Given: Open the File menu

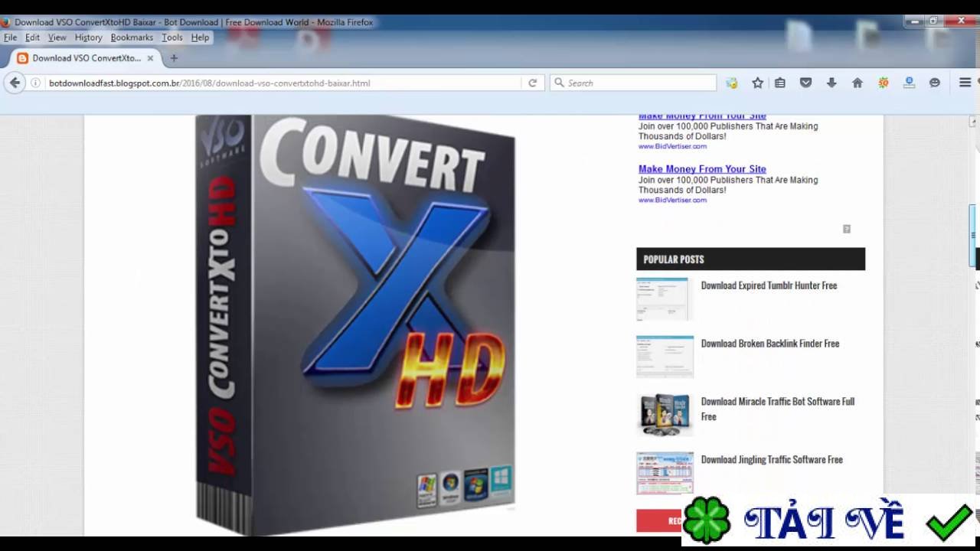Looking at the screenshot, I should [x=10, y=37].
